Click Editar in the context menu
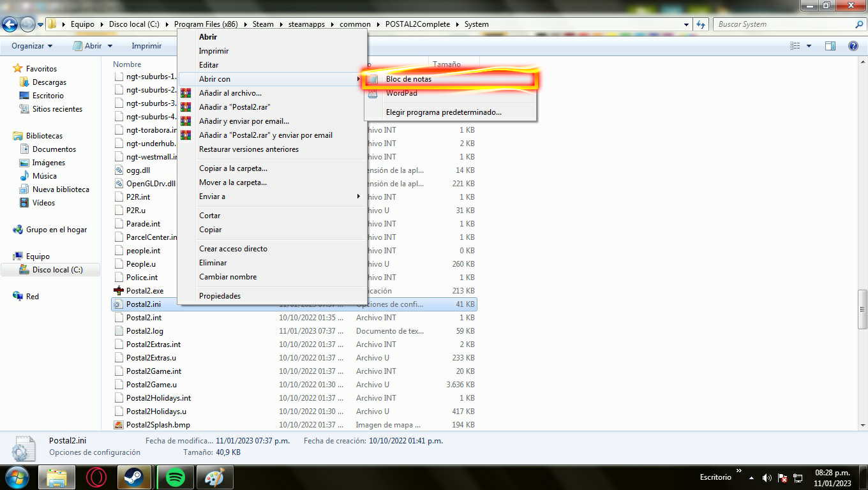This screenshot has height=490, width=868. click(x=272, y=65)
